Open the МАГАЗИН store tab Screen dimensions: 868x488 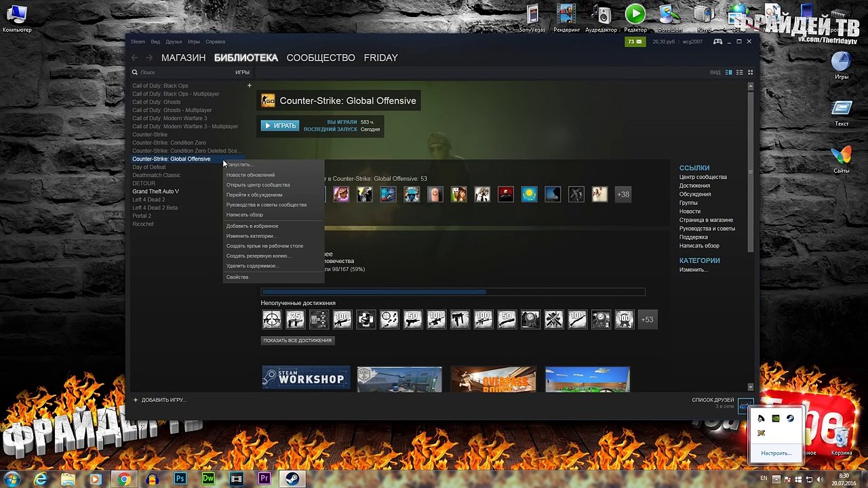(183, 58)
